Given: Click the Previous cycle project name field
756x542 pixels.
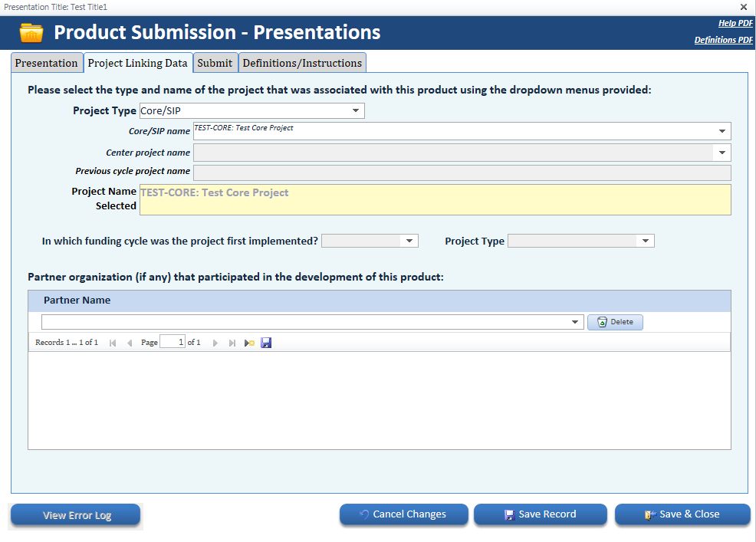Looking at the screenshot, I should [462, 172].
